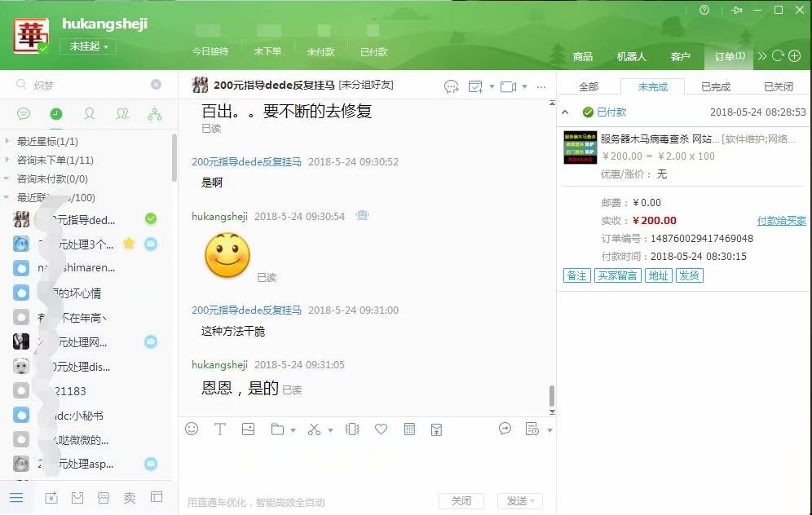The width and height of the screenshot is (812, 515).
Task: Click the add-shortcut icon at bottom left
Action: (x=51, y=498)
